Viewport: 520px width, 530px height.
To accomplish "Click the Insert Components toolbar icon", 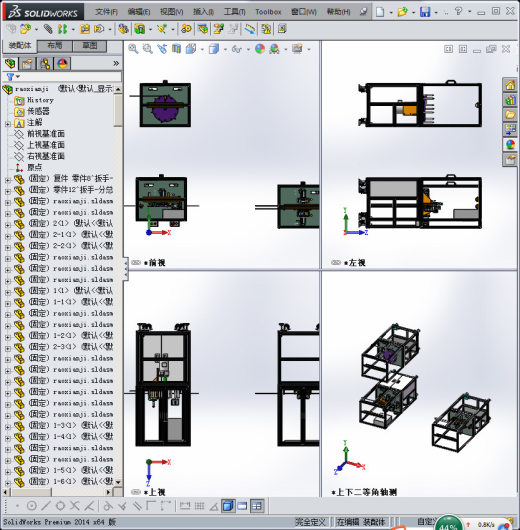I will click(x=25, y=29).
